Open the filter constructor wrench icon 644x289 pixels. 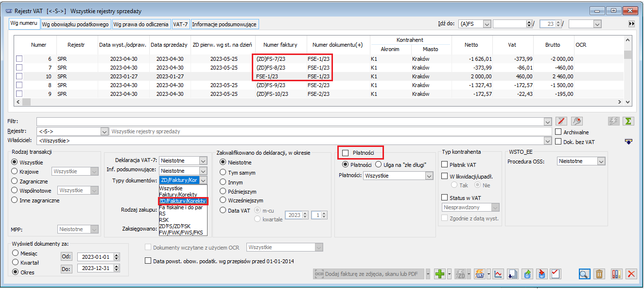pyautogui.click(x=577, y=122)
